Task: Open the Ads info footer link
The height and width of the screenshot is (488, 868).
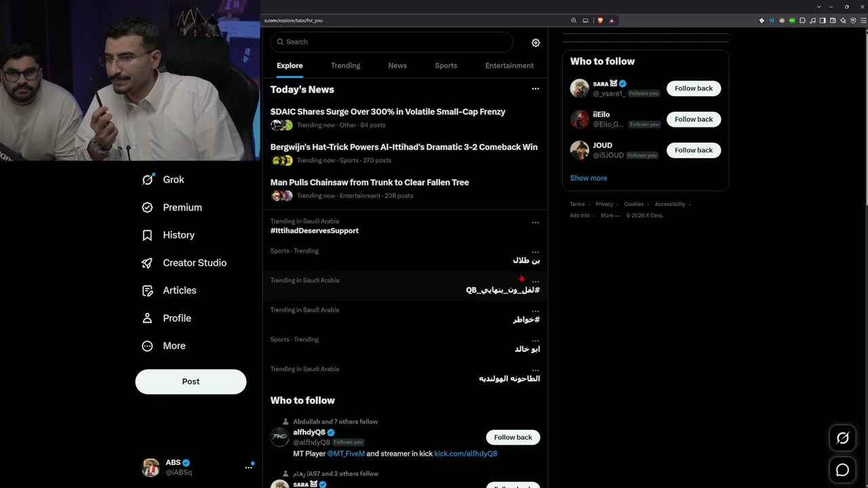Action: tap(580, 216)
